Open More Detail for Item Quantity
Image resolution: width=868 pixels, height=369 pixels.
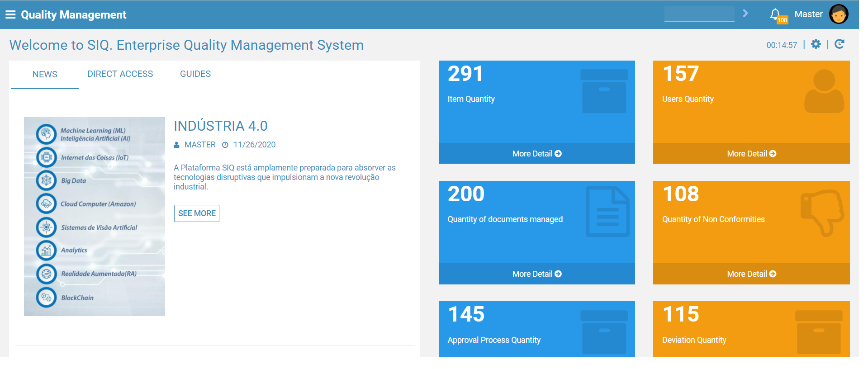pos(537,154)
